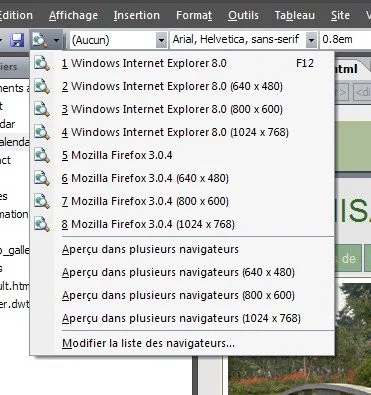Open Modifier la liste des navigateurs...
The height and width of the screenshot is (395, 371).
182,343
